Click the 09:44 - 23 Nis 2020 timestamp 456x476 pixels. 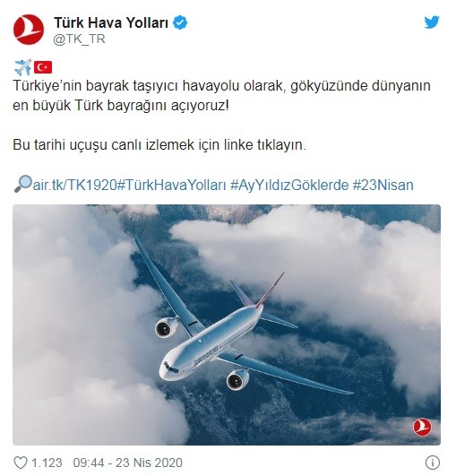(128, 463)
